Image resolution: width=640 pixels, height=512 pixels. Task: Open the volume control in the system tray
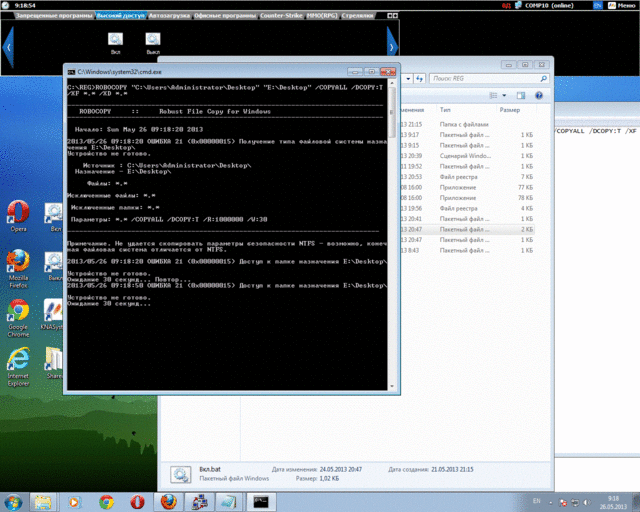[587, 503]
